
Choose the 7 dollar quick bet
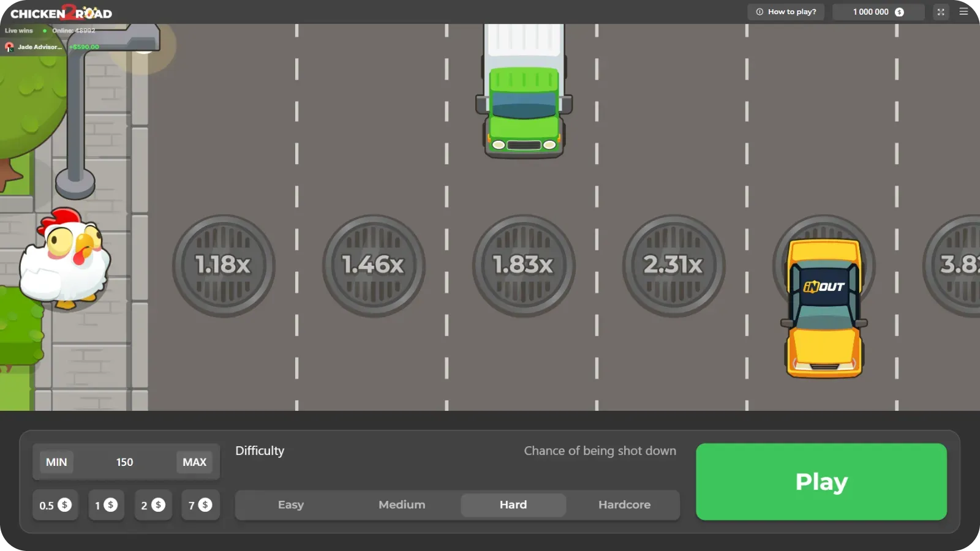pos(200,505)
